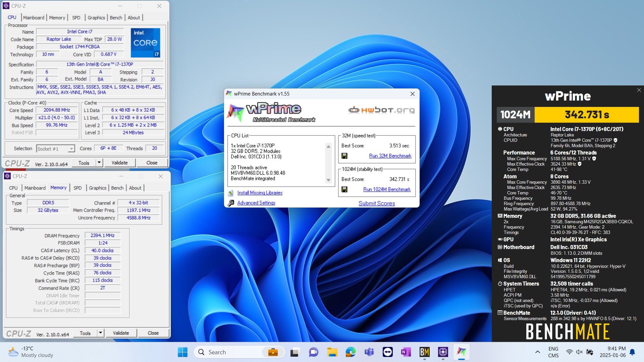
Task: Save the 1024M best score via floppy icon
Action: click(344, 189)
